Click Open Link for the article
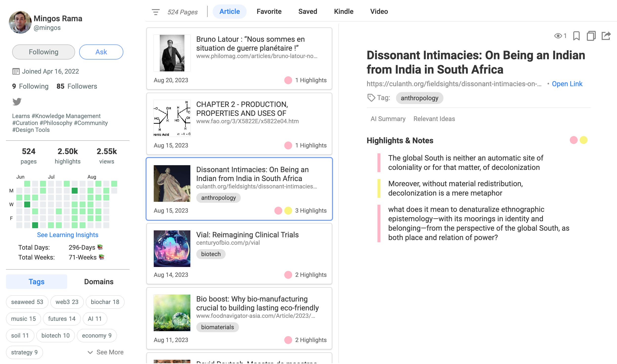617x364 pixels. tap(567, 84)
